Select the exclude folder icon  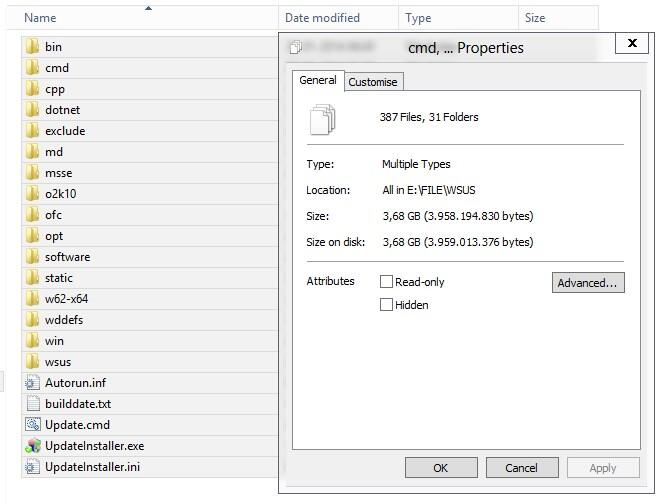click(33, 131)
